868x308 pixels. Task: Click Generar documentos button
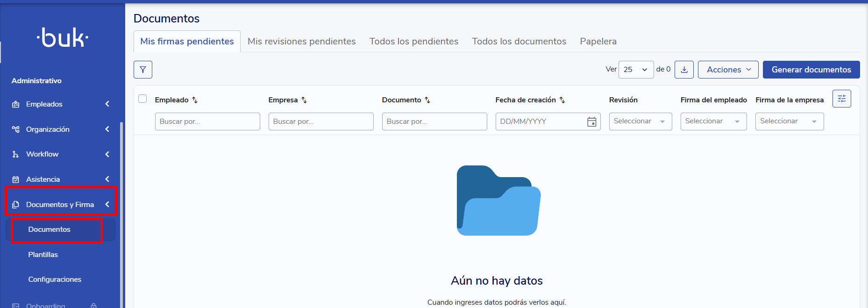(x=811, y=70)
